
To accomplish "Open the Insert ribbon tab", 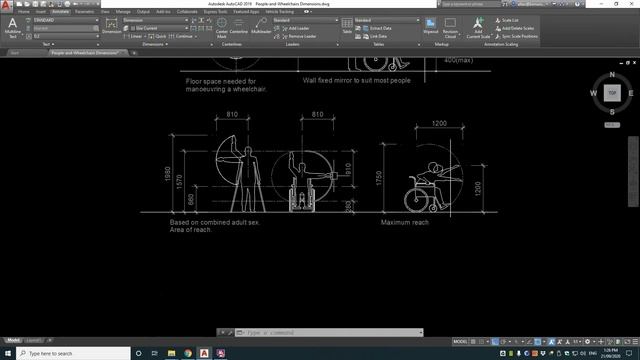I will coord(40,12).
